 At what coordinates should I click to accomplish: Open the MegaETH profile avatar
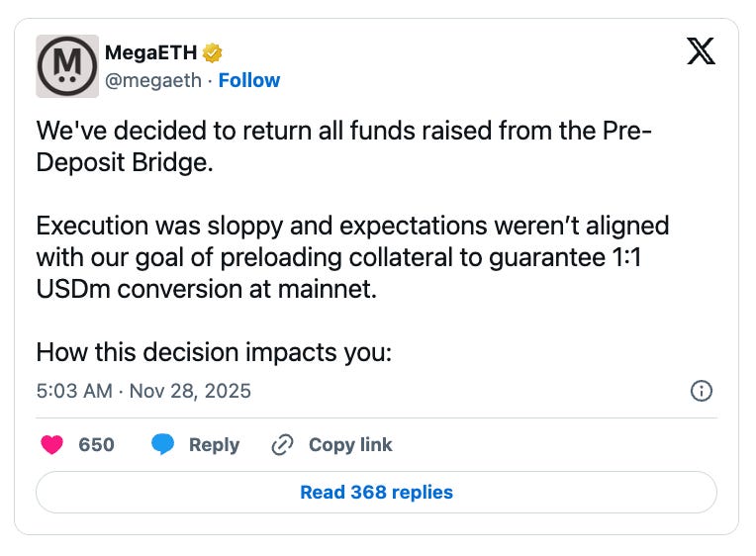click(67, 66)
